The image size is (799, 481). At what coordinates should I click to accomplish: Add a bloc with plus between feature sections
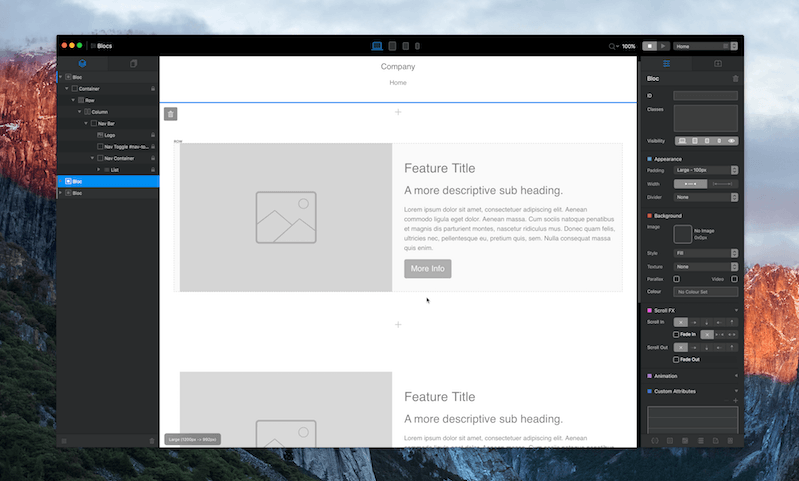pos(398,324)
